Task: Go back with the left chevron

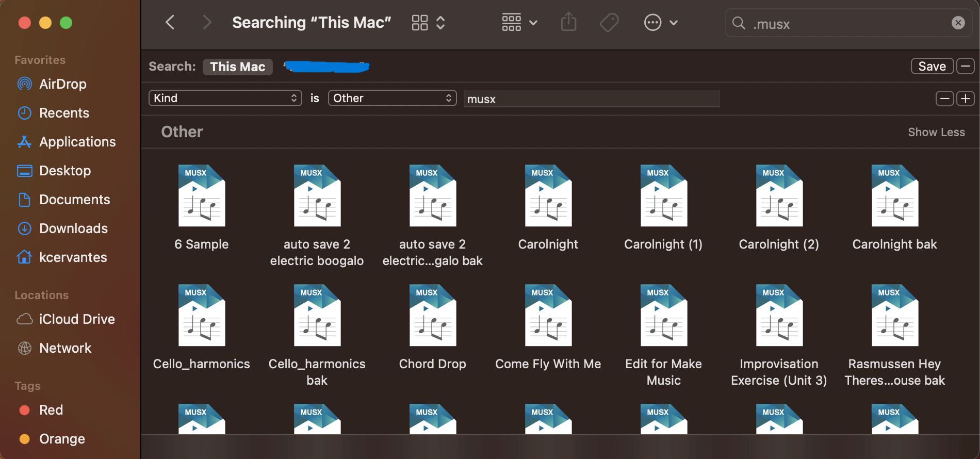Action: click(x=170, y=23)
